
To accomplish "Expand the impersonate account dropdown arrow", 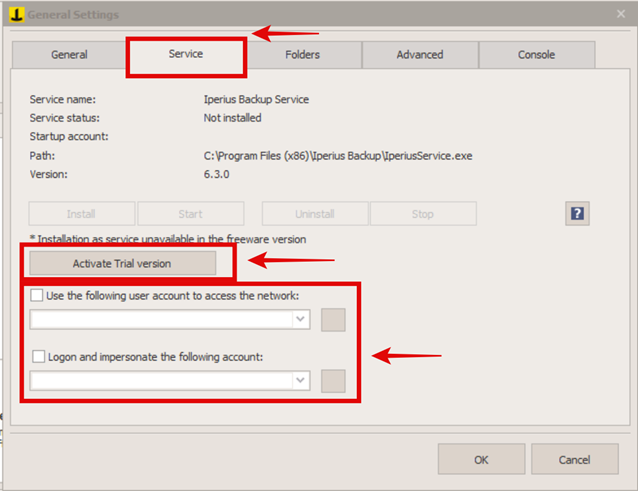I will coord(300,380).
